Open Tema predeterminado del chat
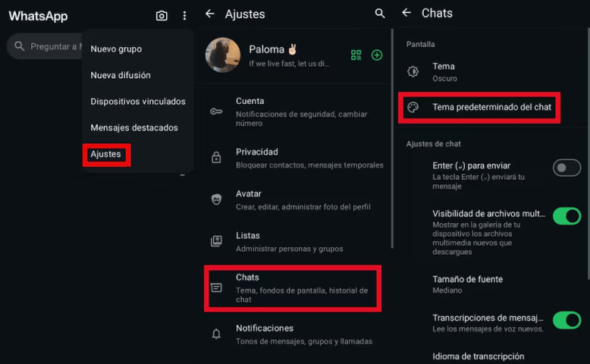Screen dimensions: 590x364 coord(479,107)
